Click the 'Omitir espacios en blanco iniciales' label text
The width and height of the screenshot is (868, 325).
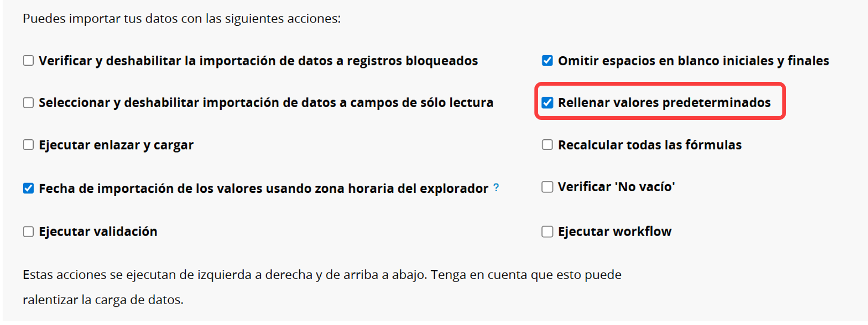(x=693, y=61)
